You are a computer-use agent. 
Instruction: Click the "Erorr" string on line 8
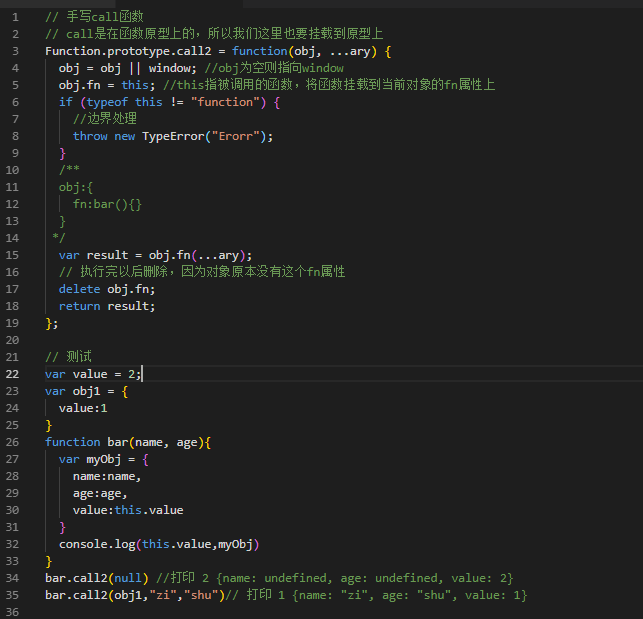click(235, 136)
